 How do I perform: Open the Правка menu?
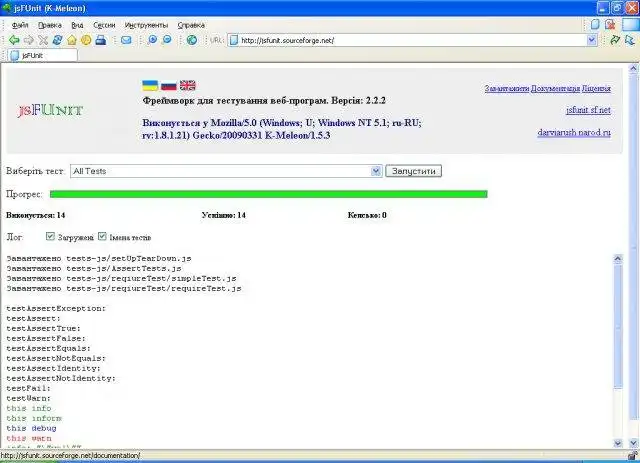coord(50,25)
